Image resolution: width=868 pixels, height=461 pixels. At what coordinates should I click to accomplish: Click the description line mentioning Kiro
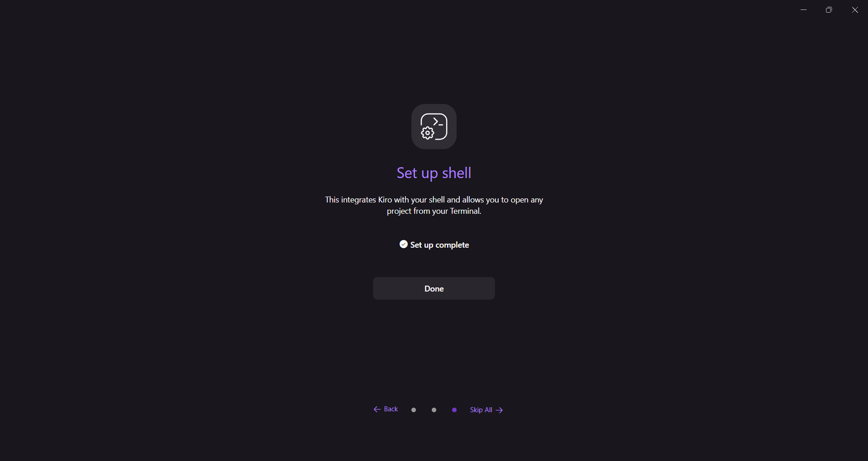tap(434, 200)
